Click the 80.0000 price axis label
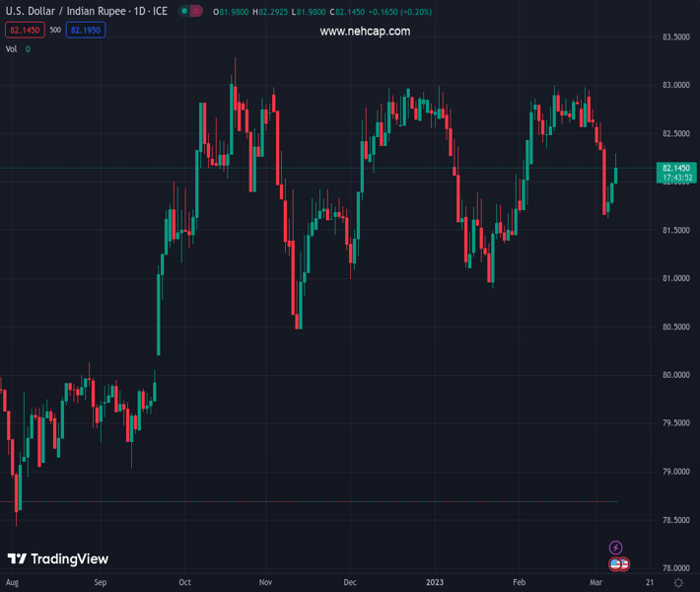 [674, 375]
